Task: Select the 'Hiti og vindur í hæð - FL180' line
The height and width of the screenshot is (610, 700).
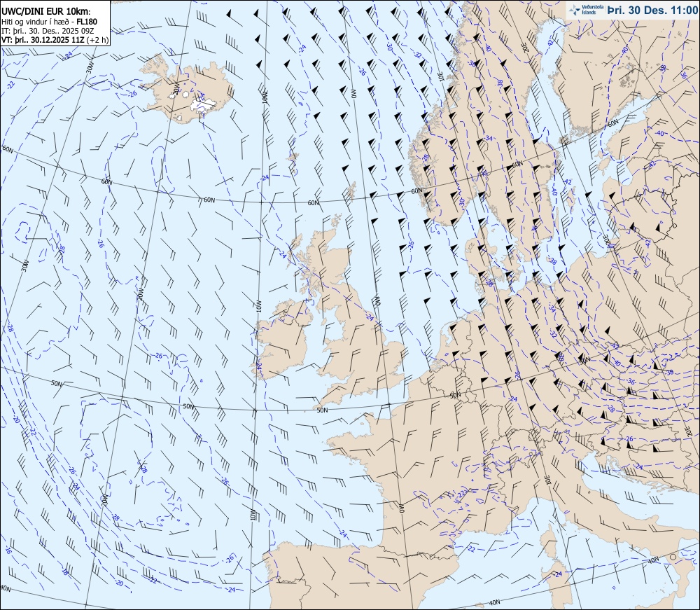Action: coord(49,22)
